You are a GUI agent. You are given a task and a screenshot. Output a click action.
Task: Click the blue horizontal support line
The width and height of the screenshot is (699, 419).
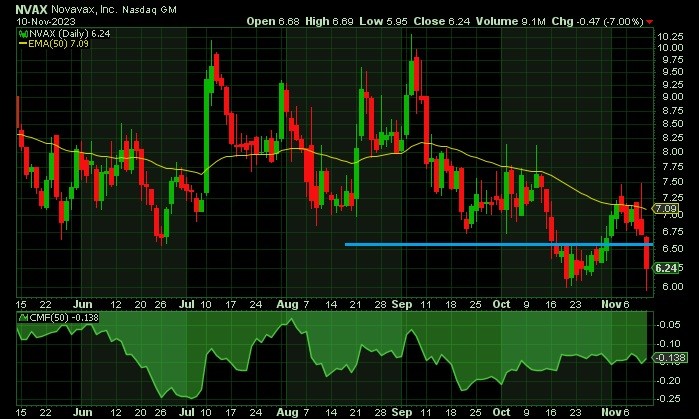499,244
